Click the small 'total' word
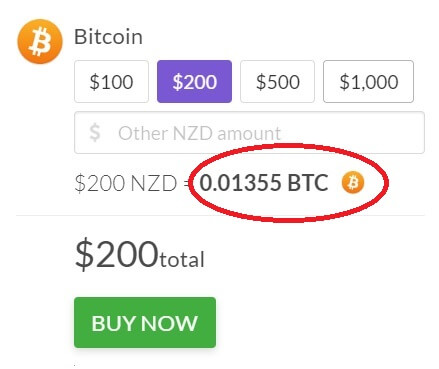This screenshot has height=369, width=439. [x=182, y=260]
